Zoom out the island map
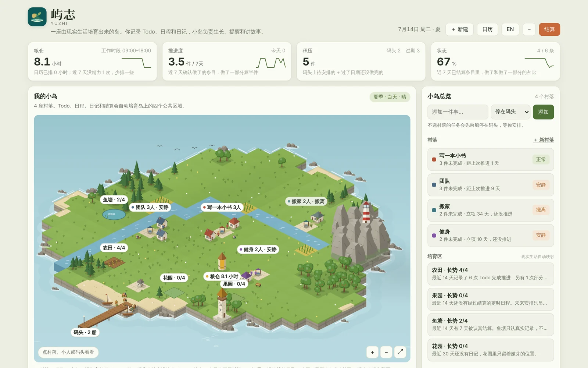Screen dimensions: 588x368 386,352
